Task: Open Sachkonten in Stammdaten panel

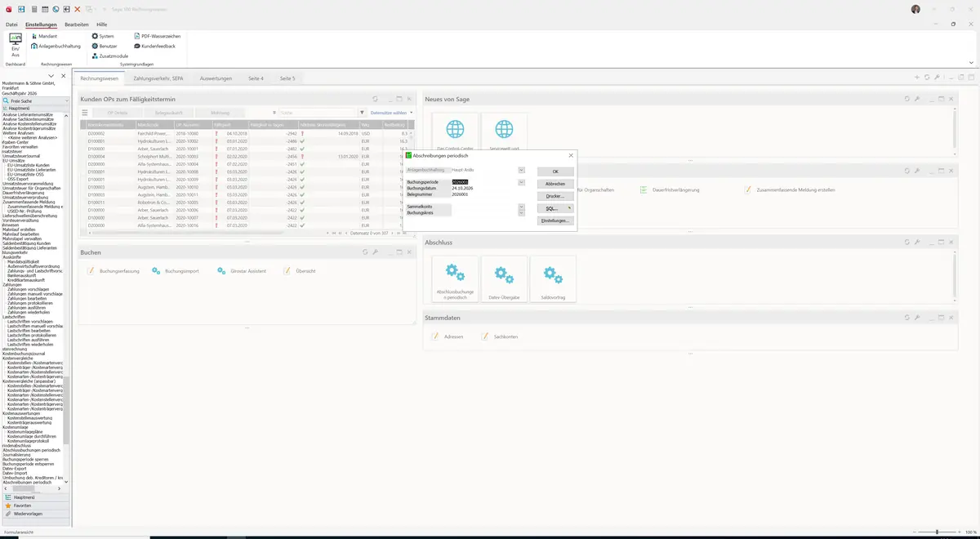Action: coord(500,336)
